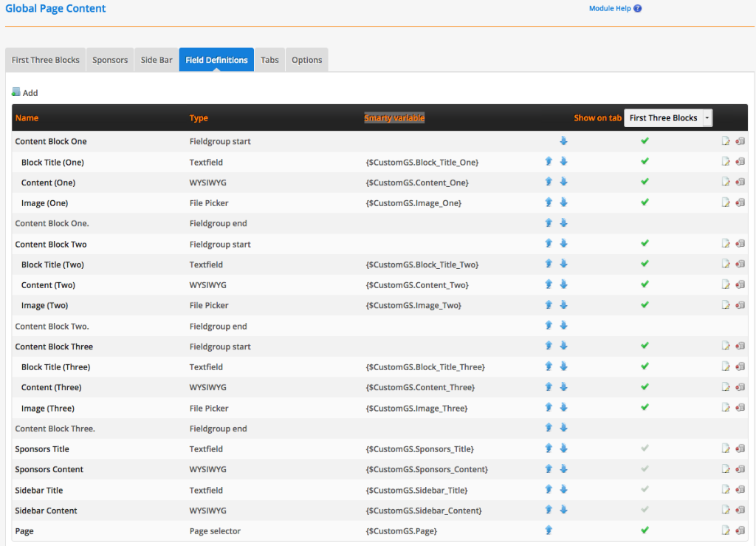Move Page field up with arrow
The image size is (756, 546).
[x=549, y=530]
